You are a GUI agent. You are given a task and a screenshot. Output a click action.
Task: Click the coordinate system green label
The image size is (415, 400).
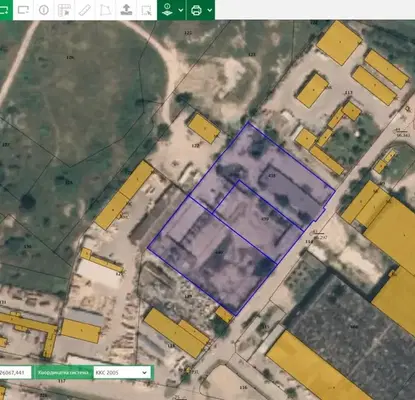click(63, 372)
